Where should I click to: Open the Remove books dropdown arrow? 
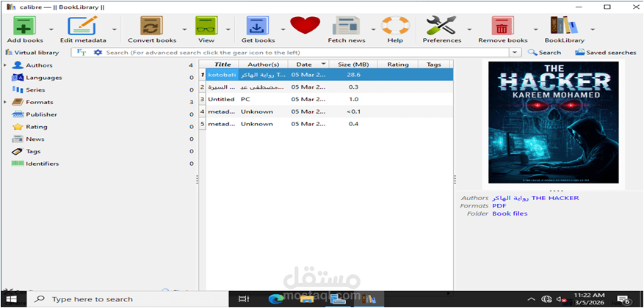coord(535,29)
